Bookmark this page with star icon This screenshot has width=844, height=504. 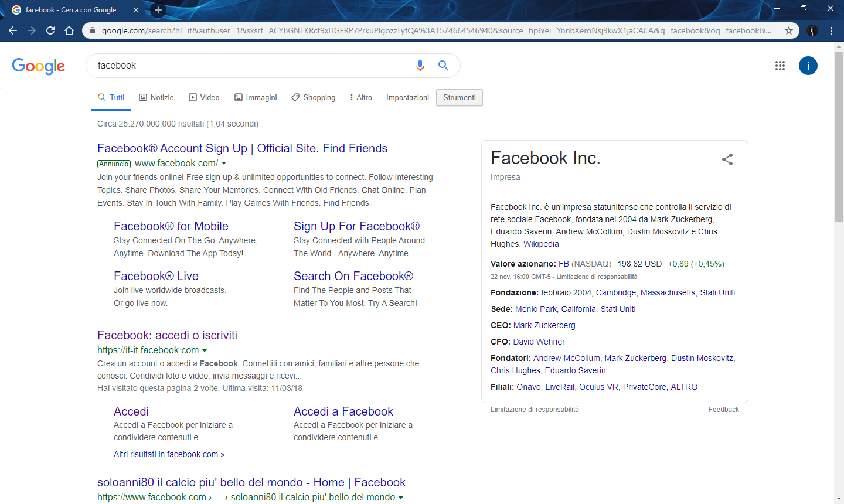tap(789, 30)
